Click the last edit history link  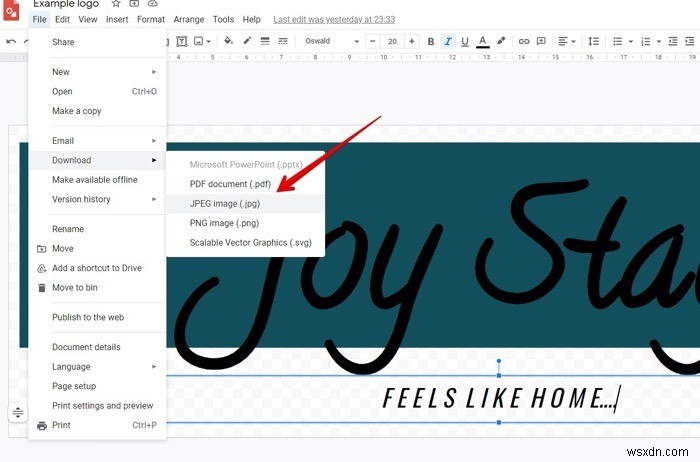(x=334, y=20)
